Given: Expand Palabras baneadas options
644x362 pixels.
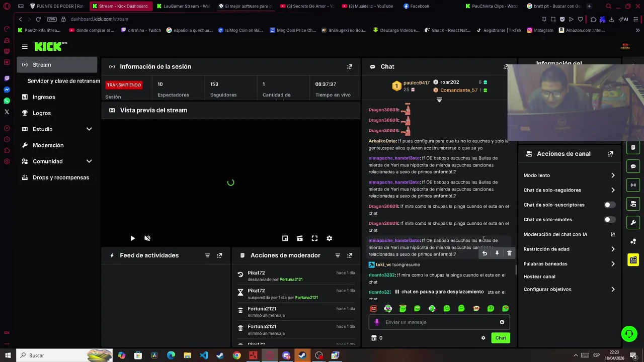Looking at the screenshot, I should [613, 264].
